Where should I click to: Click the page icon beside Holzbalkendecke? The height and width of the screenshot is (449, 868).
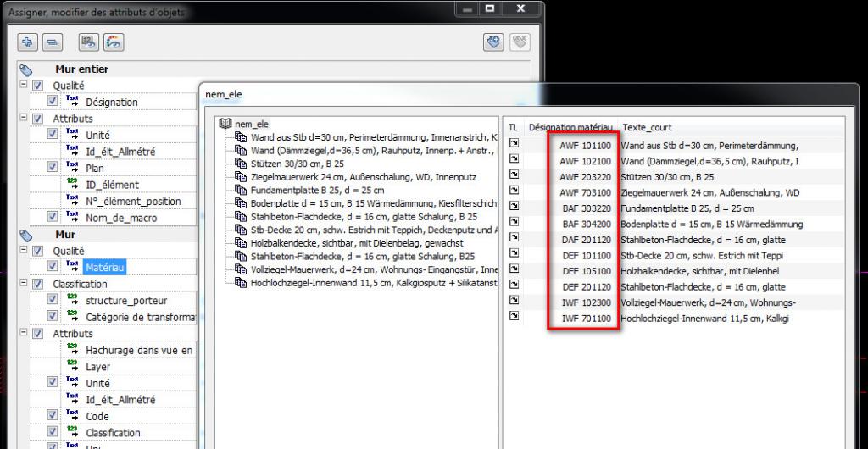(x=240, y=243)
